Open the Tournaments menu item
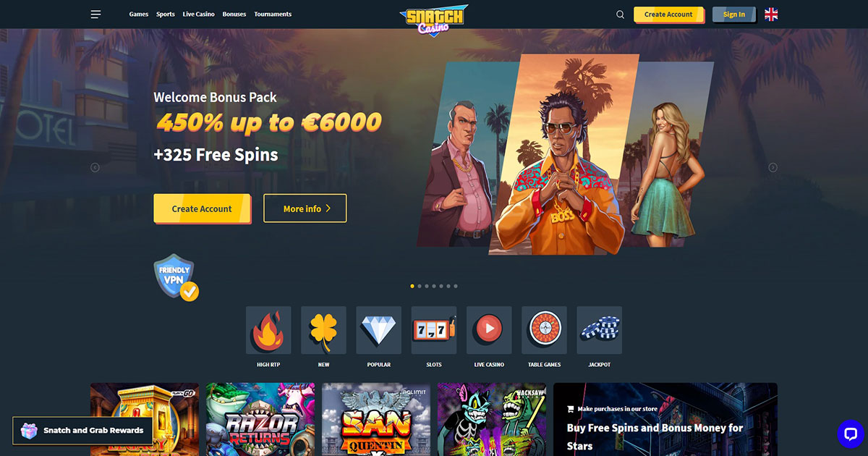This screenshot has width=868, height=456. [x=273, y=14]
